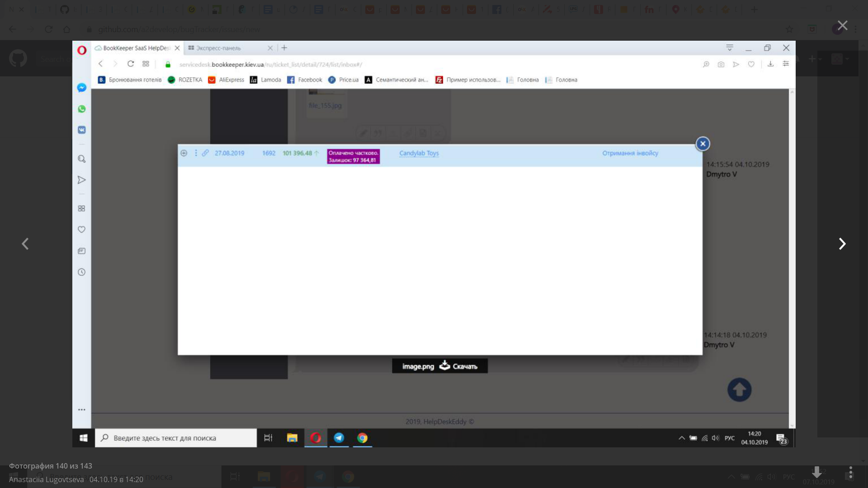Open History clock icon in Opera sidebar
The height and width of the screenshot is (488, 868).
(x=81, y=272)
